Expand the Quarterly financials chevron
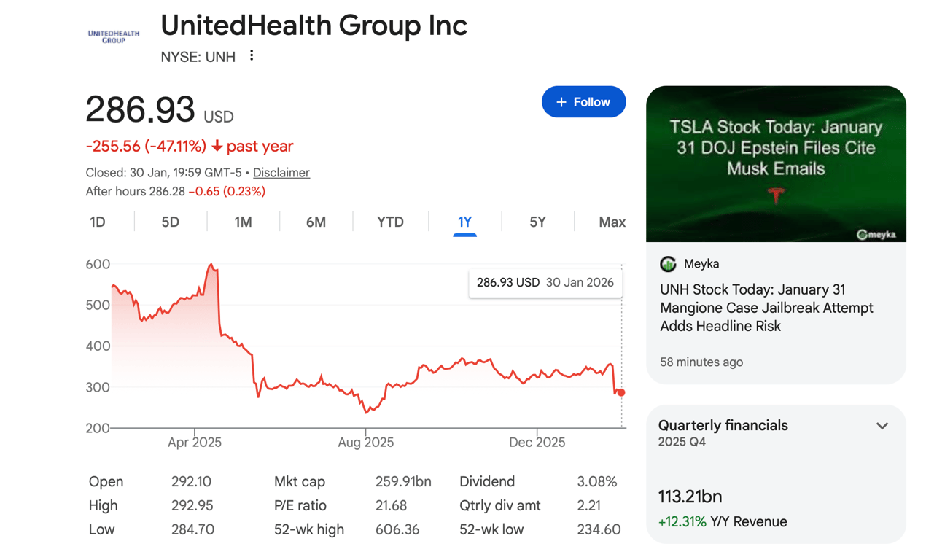Viewport: 926px width, 560px height. [882, 426]
